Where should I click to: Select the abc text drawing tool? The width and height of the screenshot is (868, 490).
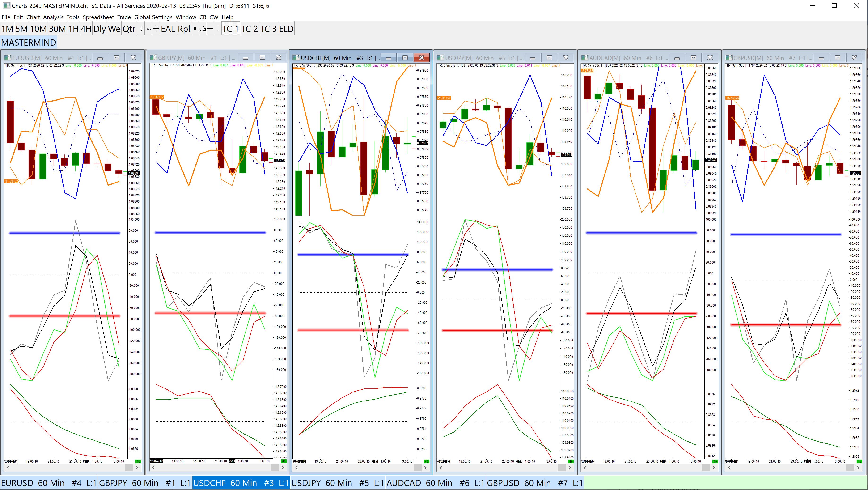(x=148, y=29)
